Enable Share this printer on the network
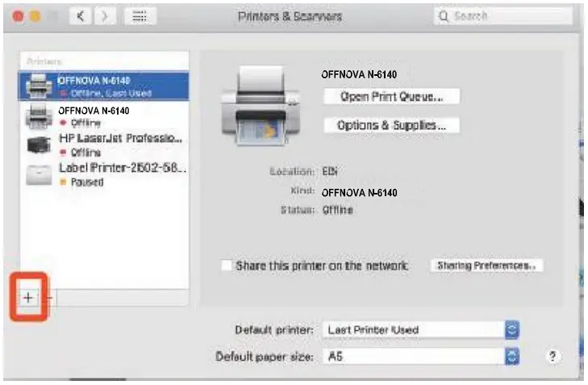The width and height of the screenshot is (588, 385). point(227,266)
